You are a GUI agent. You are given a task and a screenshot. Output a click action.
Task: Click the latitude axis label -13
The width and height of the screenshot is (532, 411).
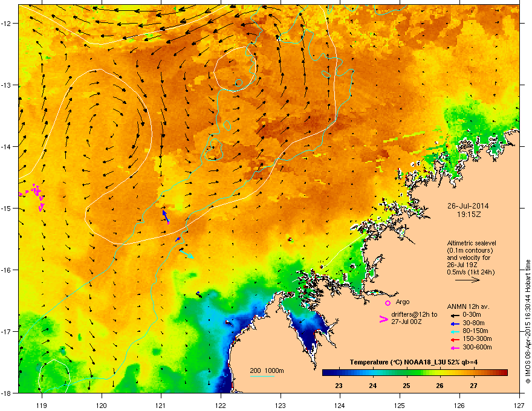click(x=7, y=85)
